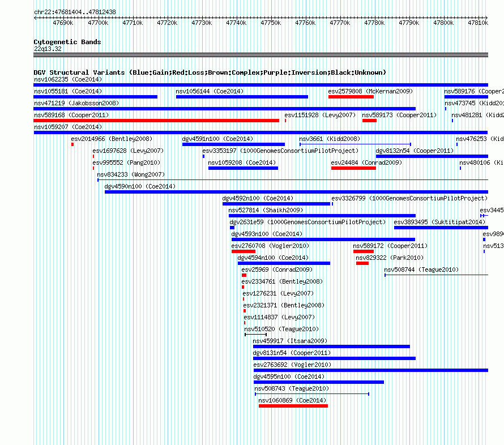This screenshot has width=504, height=445.
Task: Click the 47800k ruler tick label
Action: tap(443, 23)
